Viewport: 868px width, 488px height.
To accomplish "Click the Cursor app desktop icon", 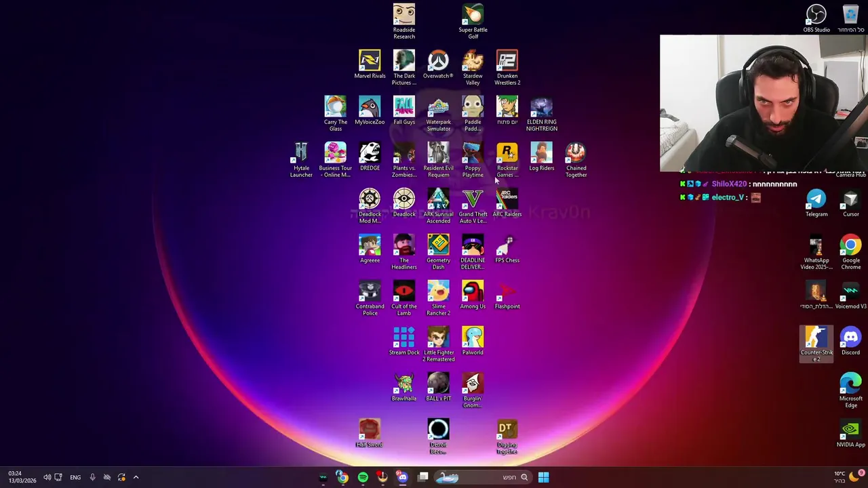I will pos(850,203).
